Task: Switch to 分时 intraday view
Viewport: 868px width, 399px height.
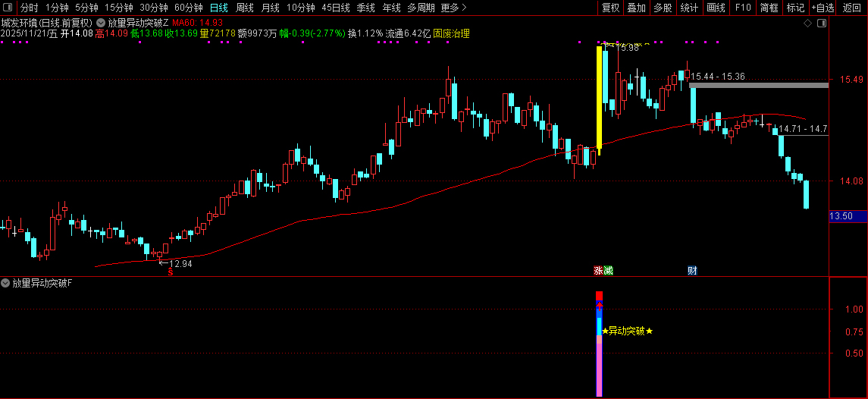Action: [30, 8]
